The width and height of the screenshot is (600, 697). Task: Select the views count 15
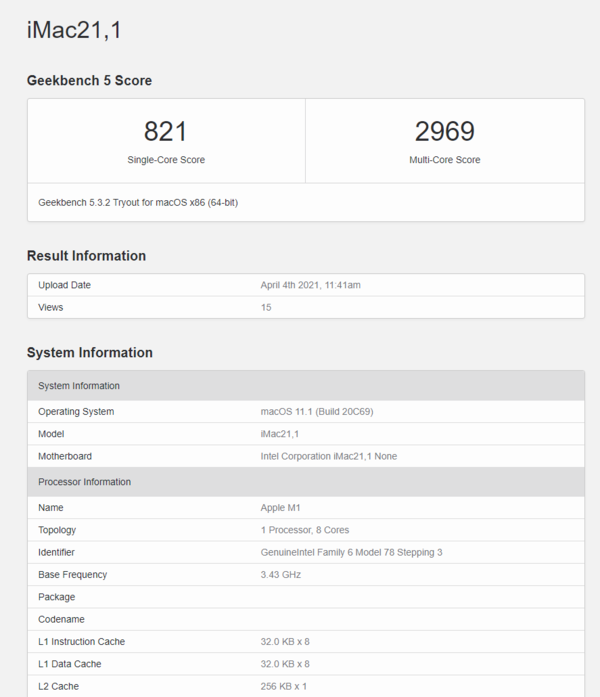266,307
